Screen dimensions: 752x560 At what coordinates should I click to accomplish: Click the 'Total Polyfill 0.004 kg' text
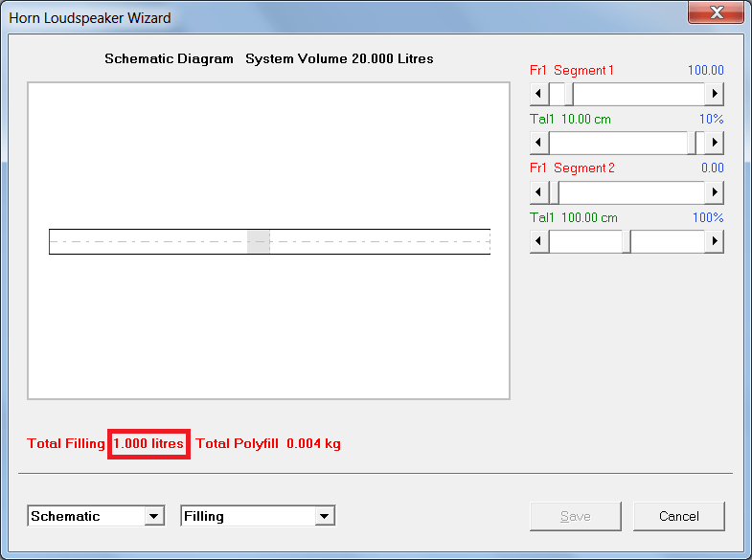pyautogui.click(x=268, y=443)
